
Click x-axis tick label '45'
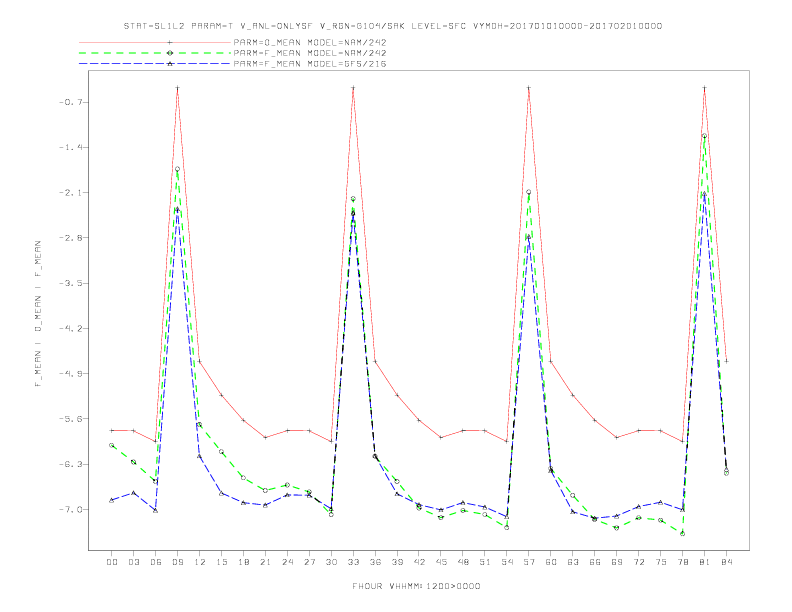(x=441, y=562)
